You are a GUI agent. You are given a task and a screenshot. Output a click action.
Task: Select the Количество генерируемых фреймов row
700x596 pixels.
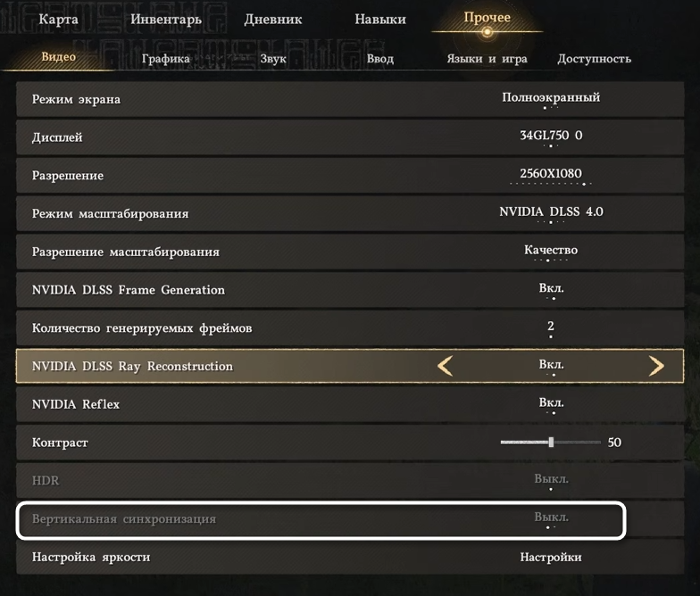pos(350,328)
